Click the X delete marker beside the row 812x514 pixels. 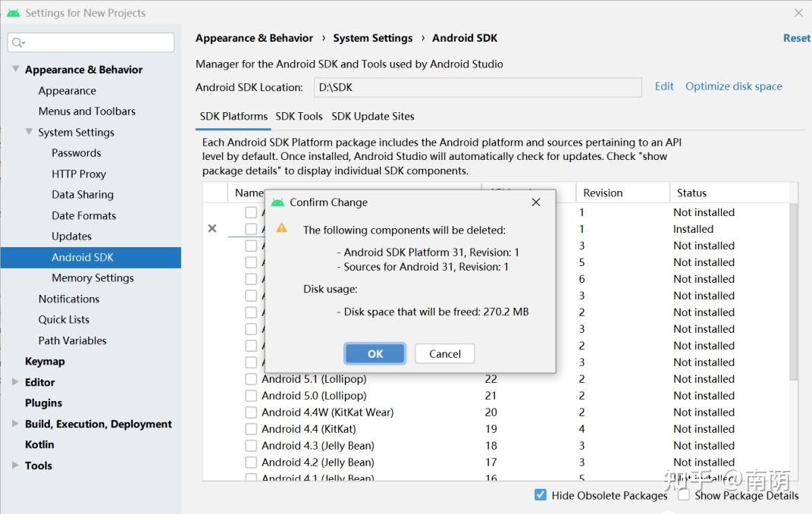[212, 229]
